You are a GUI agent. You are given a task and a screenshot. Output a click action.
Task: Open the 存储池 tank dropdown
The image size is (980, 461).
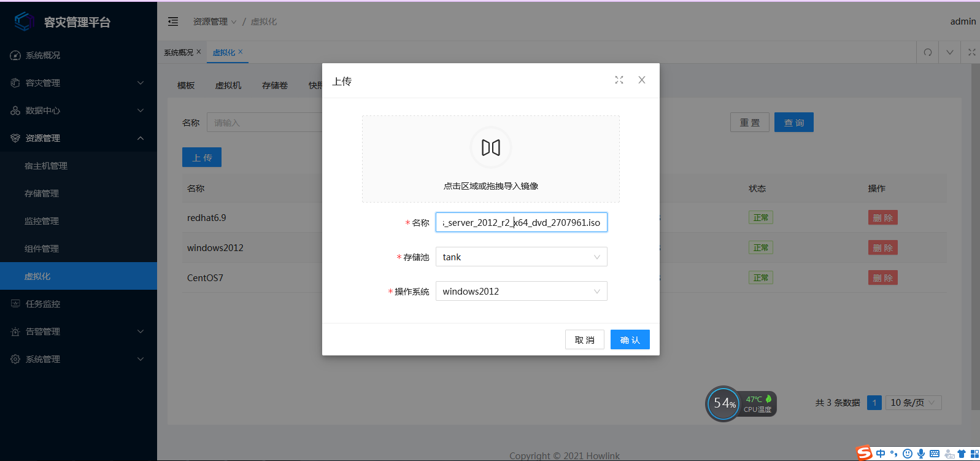click(522, 257)
